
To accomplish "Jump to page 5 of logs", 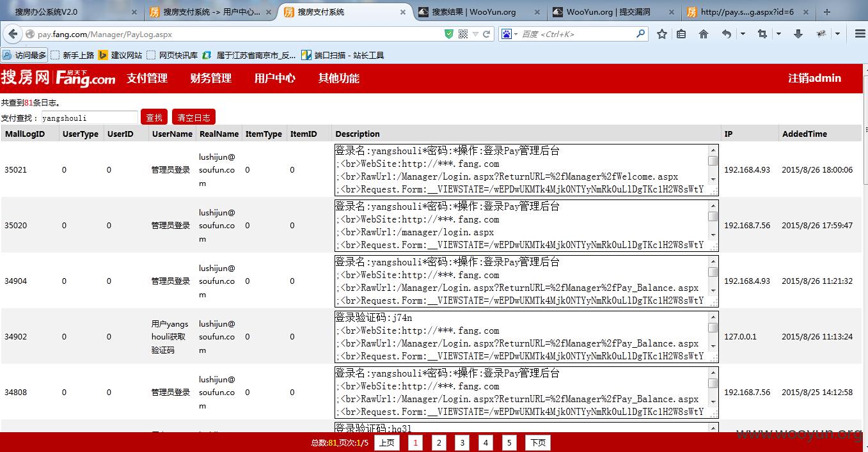I will point(509,442).
